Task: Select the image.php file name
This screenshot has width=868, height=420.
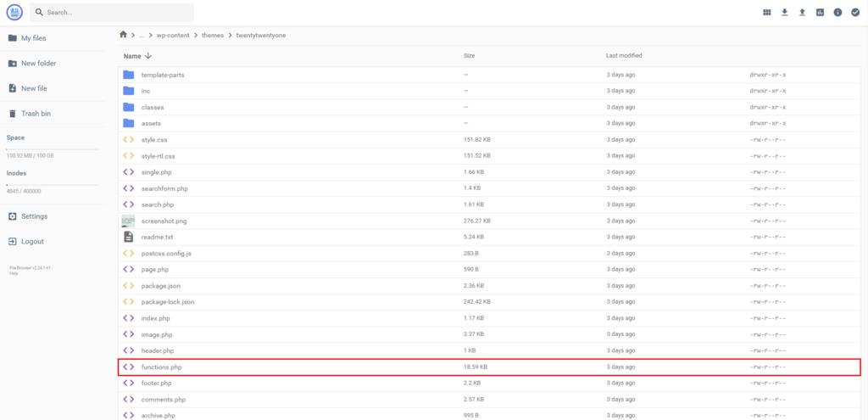Action: [157, 334]
